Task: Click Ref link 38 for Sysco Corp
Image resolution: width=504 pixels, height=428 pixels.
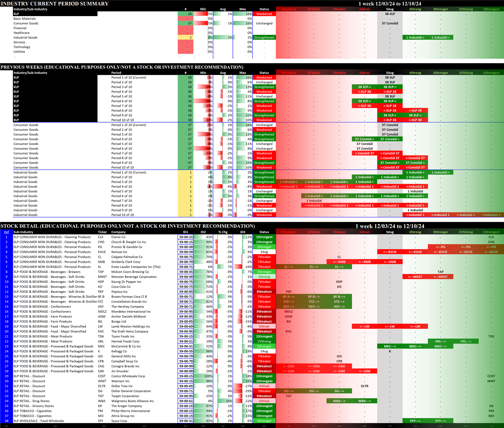Action: [x=7, y=421]
